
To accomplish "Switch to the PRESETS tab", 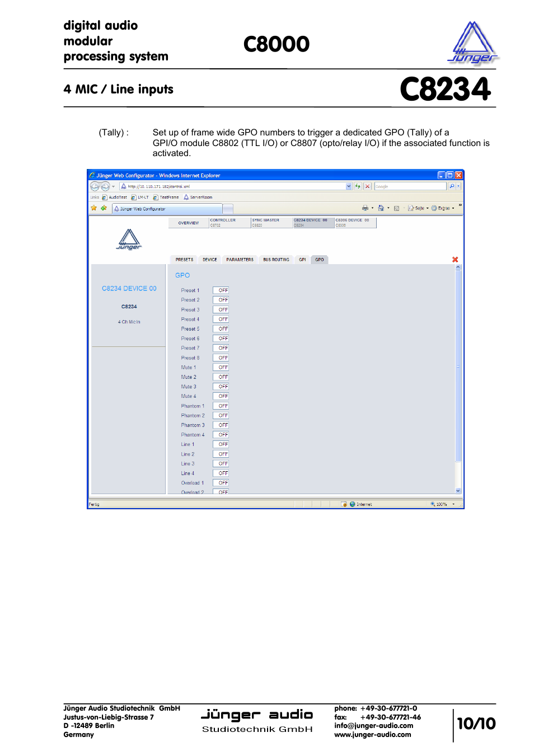I will tap(184, 260).
